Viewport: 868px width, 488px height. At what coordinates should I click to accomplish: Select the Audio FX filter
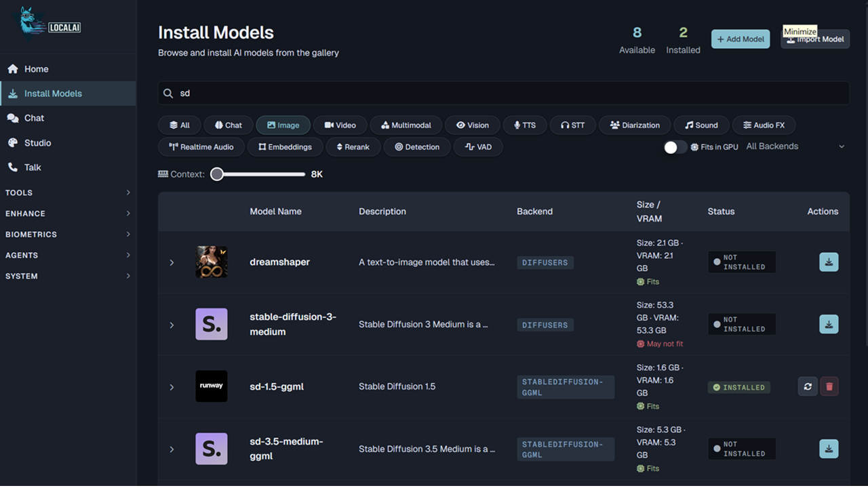[x=764, y=125]
